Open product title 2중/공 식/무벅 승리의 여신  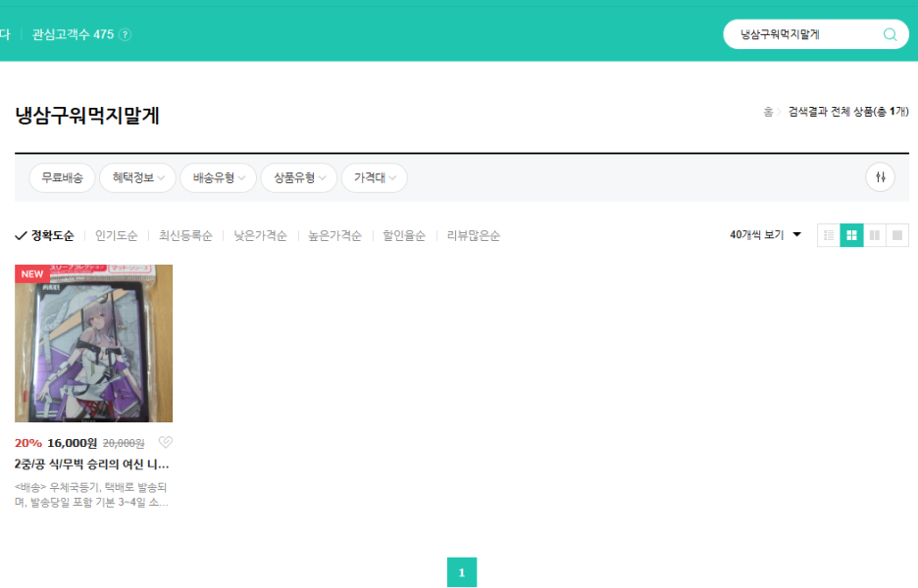(x=92, y=464)
